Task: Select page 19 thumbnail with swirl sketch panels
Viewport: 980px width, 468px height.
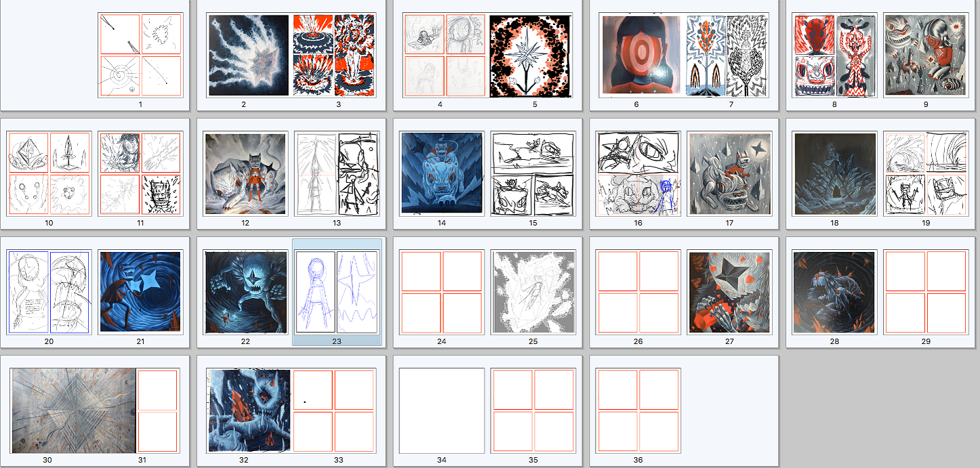Action: pos(926,174)
